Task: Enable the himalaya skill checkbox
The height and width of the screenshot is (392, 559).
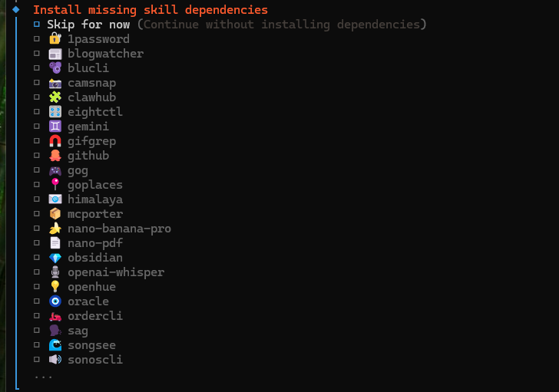Action: point(36,199)
